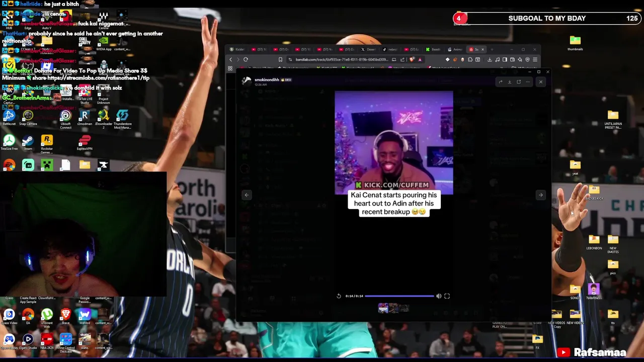The image size is (644, 362).
Task: Open the browser downloads icon
Action: (x=490, y=59)
